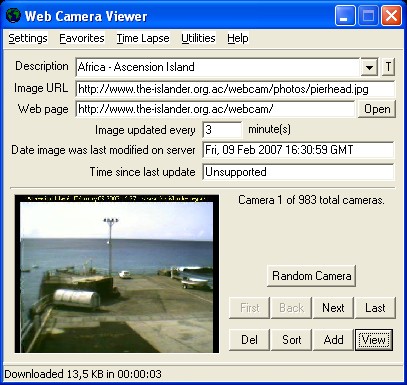This screenshot has height=385, width=407.
Task: Click the Description field Africa - Ascension Island
Action: (218, 67)
